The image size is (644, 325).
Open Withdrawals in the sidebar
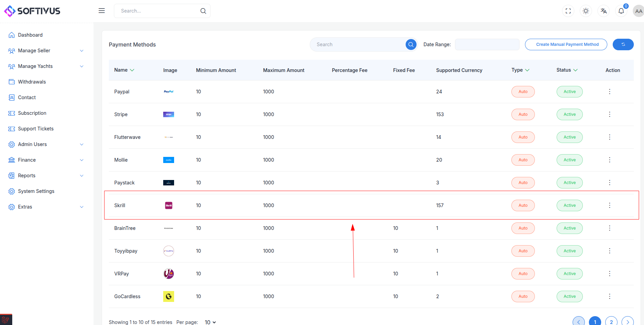(x=32, y=82)
